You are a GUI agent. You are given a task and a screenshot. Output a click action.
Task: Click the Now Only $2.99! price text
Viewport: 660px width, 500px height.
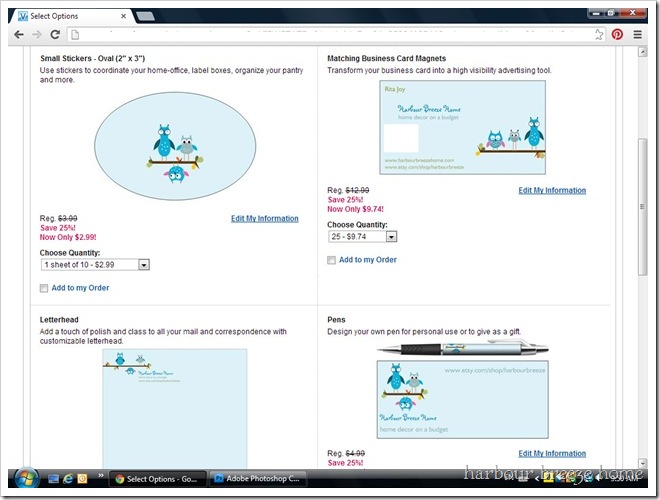68,237
